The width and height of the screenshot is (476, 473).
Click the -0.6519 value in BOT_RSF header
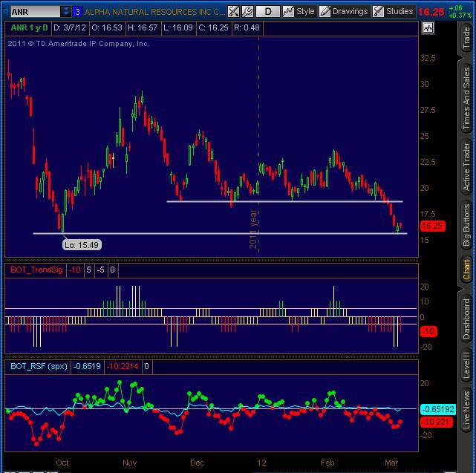coord(87,366)
